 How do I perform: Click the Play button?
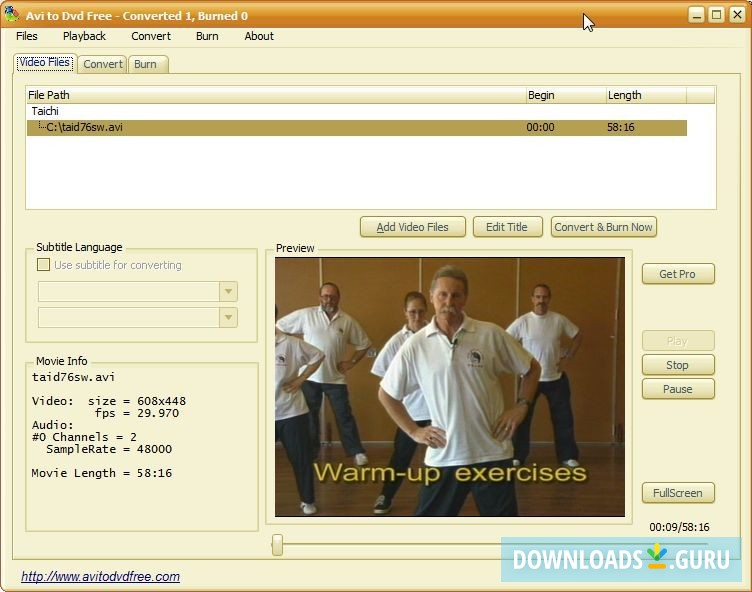678,341
